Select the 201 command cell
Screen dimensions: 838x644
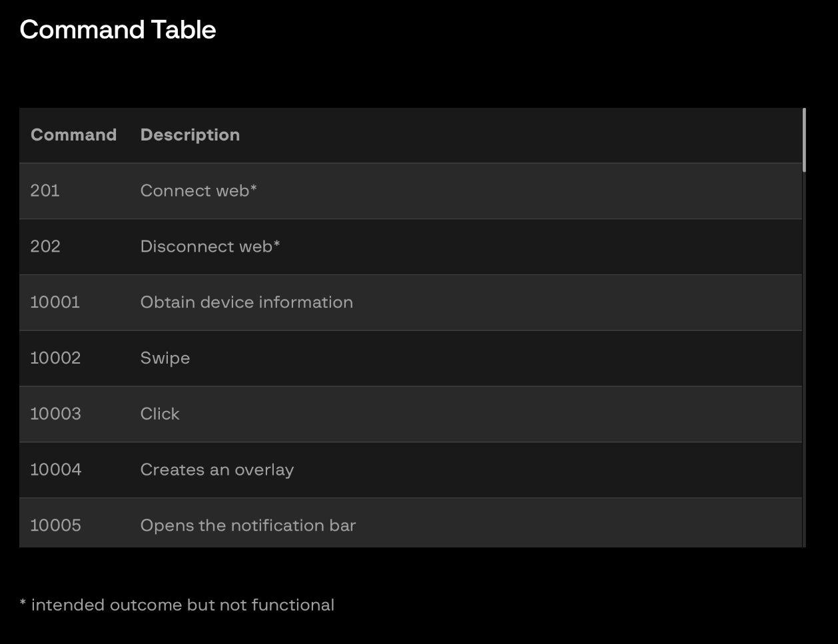click(x=45, y=190)
